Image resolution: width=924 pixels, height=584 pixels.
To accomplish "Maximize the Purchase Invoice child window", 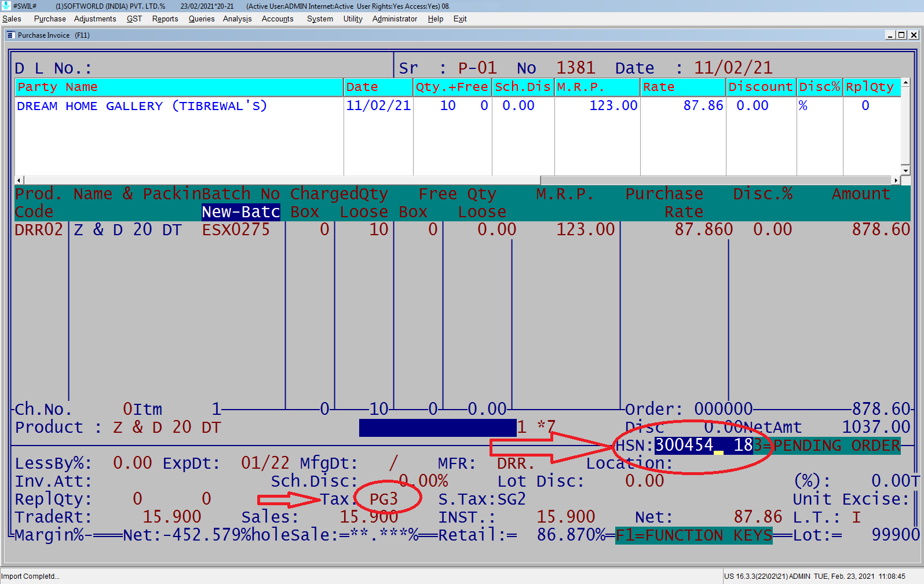I will [901, 35].
